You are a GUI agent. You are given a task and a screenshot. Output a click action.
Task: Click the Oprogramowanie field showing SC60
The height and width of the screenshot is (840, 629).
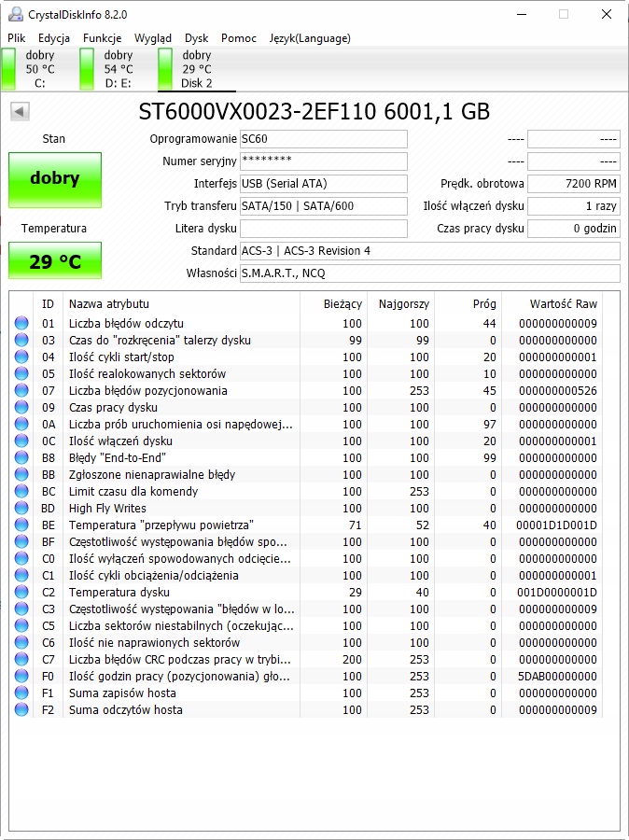point(324,139)
